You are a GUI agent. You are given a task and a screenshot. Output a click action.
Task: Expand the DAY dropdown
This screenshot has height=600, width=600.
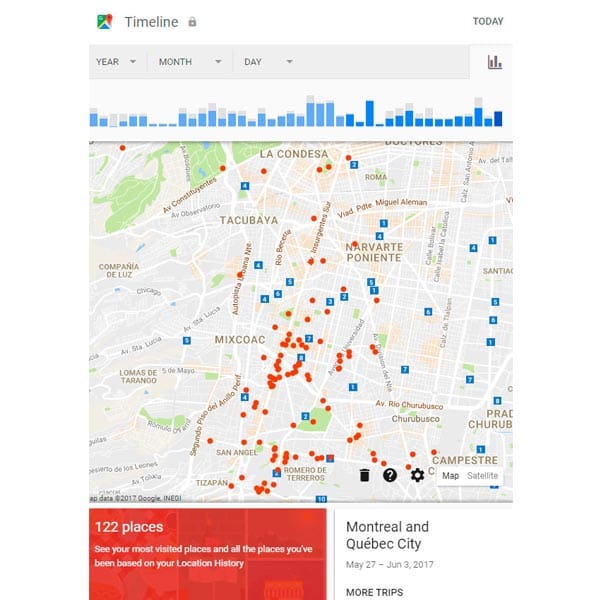tap(268, 62)
